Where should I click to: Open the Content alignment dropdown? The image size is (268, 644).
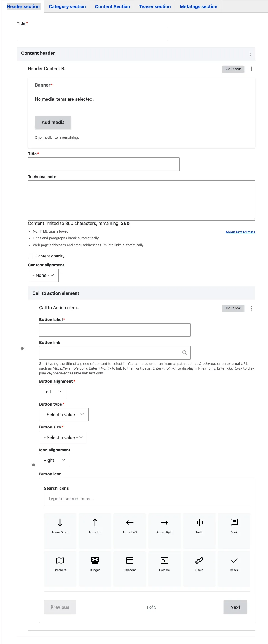click(43, 275)
